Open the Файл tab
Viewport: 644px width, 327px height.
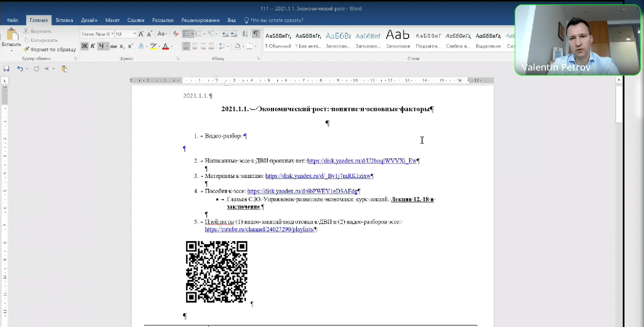(12, 20)
